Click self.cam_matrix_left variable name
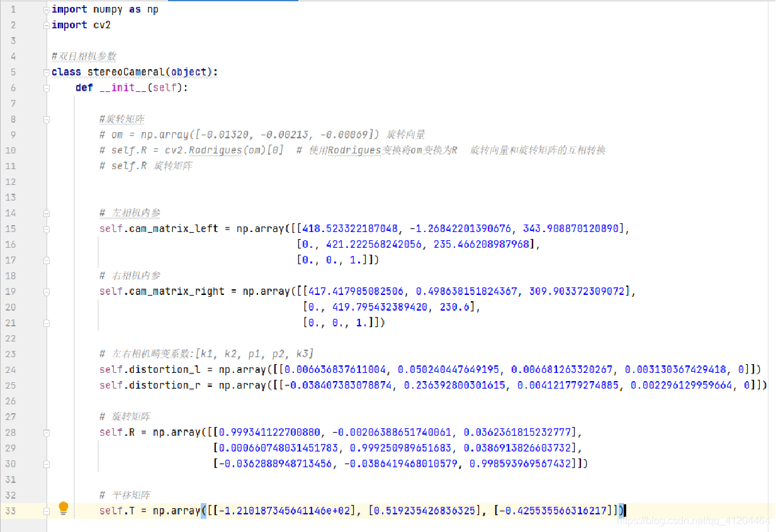Screen dimensions: 776x532 point(159,229)
